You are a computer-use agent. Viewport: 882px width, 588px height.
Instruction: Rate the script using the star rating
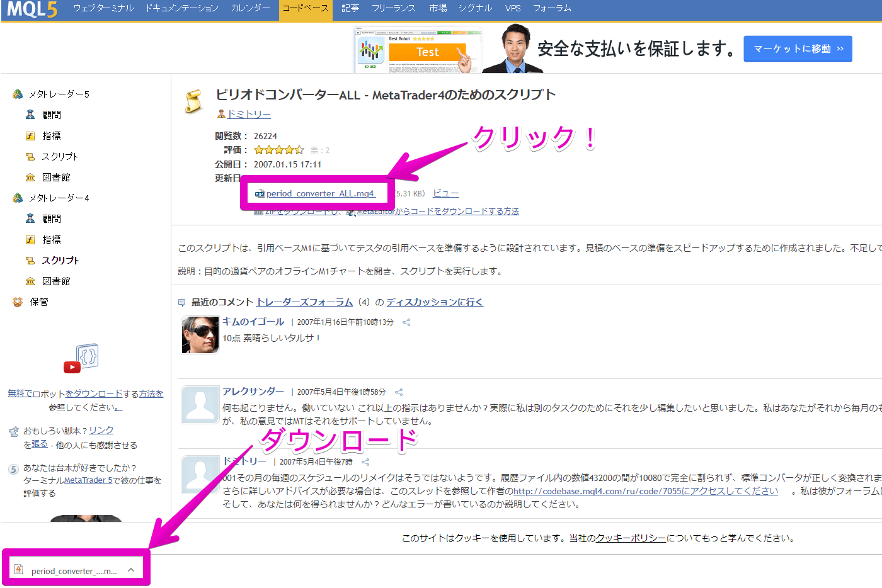[x=278, y=150]
